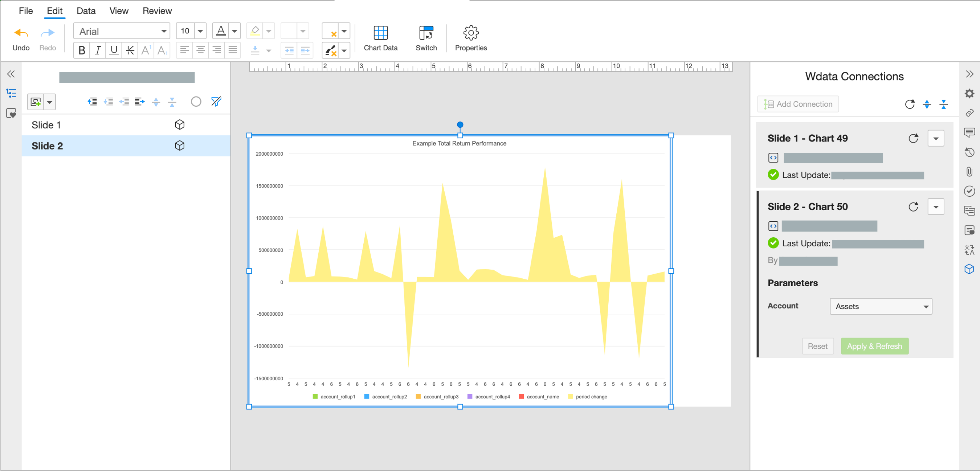
Task: Open the Wdata cube panel icon
Action: [x=969, y=269]
